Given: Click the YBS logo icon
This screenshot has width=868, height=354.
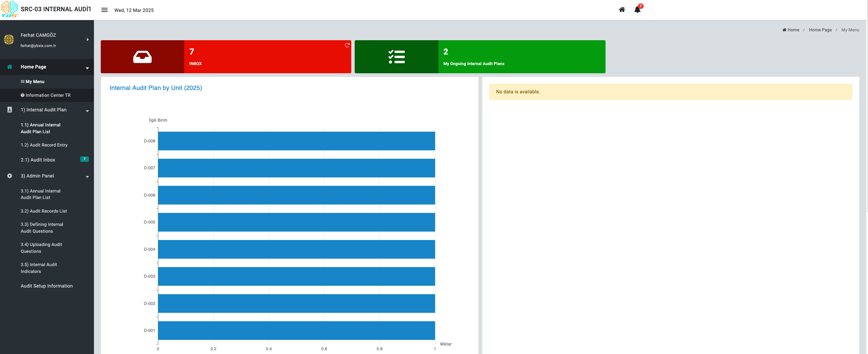Looking at the screenshot, I should click(10, 9).
